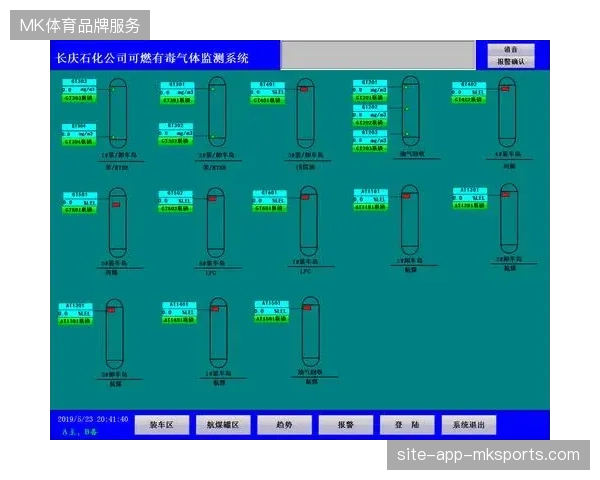
Task: Click the red detector indicator on GT501 vessel
Action: pos(116,205)
